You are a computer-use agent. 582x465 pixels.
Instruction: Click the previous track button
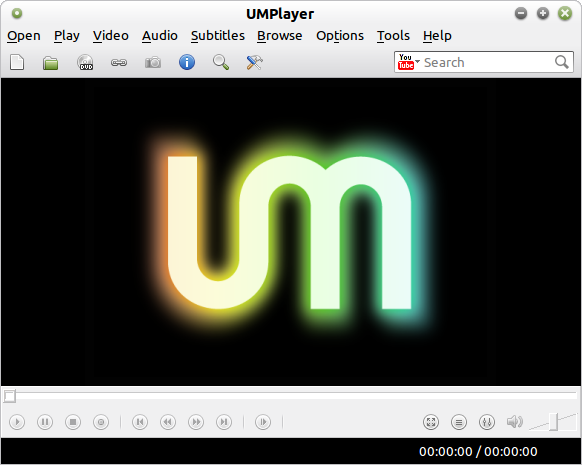[140, 422]
